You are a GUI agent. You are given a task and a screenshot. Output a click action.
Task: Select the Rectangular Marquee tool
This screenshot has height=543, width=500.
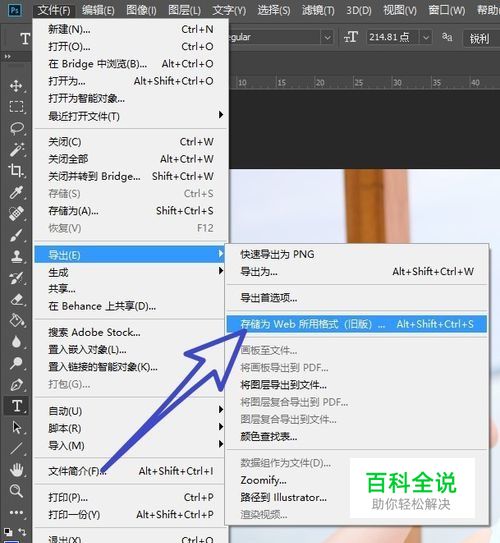(16, 107)
